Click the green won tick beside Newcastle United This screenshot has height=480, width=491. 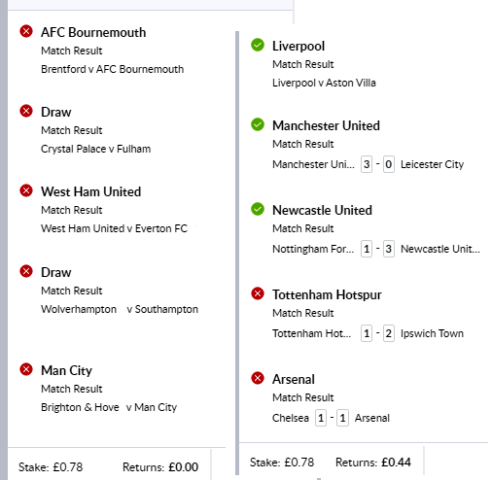pos(257,209)
